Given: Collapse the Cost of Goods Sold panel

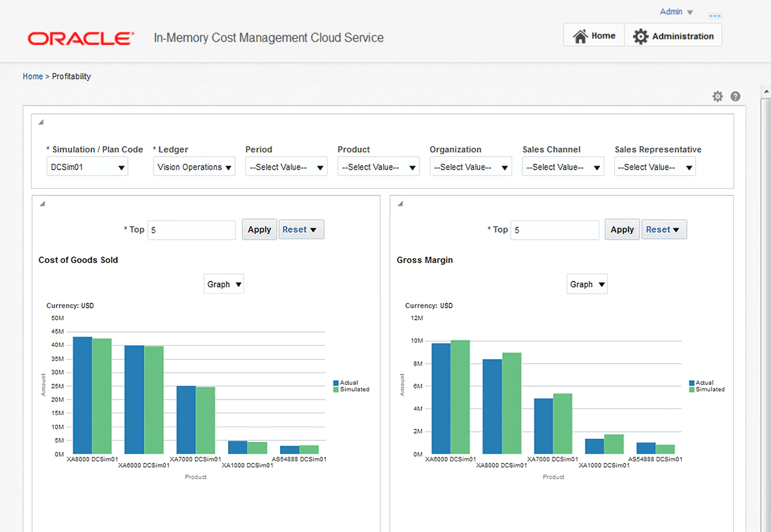Looking at the screenshot, I should [42, 204].
